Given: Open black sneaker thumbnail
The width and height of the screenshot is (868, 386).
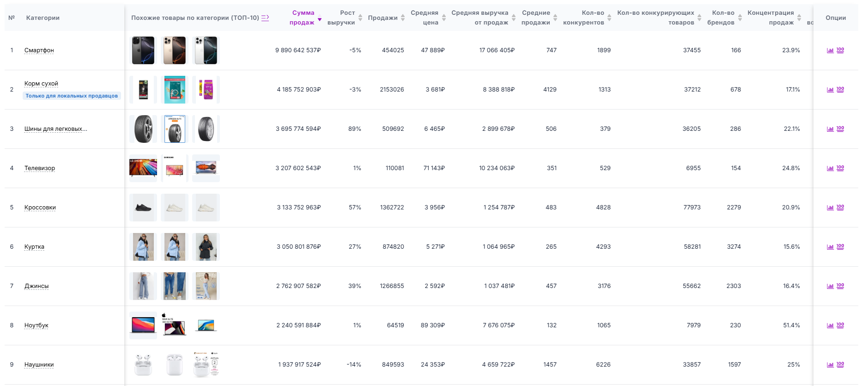Looking at the screenshot, I should 143,208.
